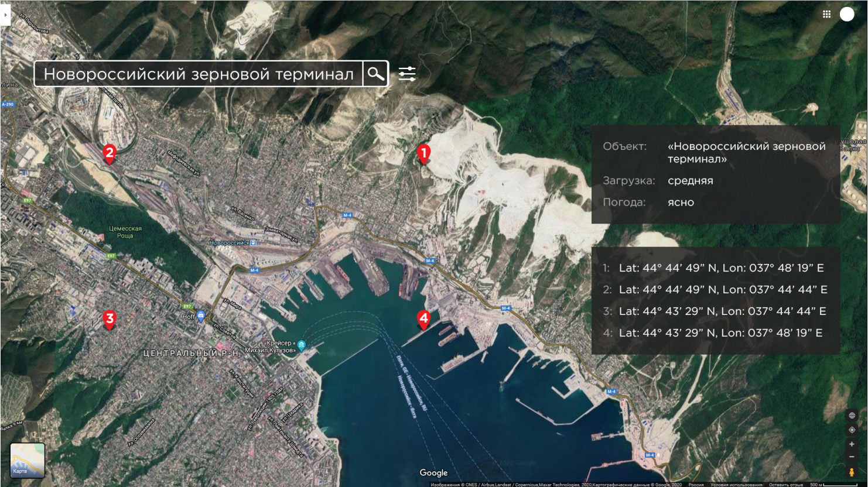Open the filter settings sliders icon

(407, 74)
